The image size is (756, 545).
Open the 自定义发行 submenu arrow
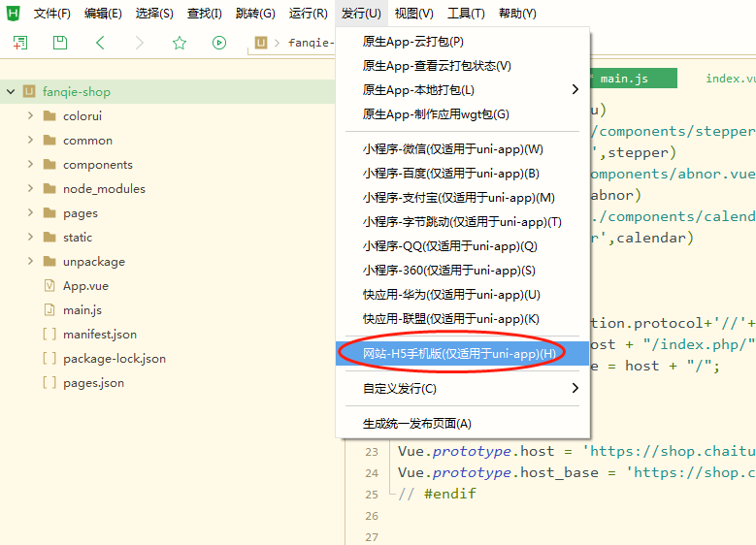[x=575, y=388]
